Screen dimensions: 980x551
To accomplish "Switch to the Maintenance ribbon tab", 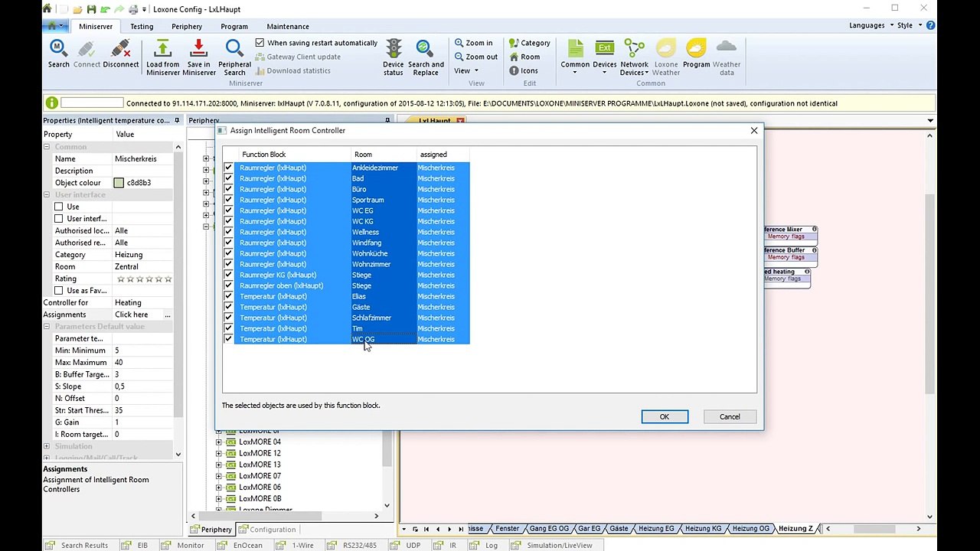I will (x=288, y=27).
